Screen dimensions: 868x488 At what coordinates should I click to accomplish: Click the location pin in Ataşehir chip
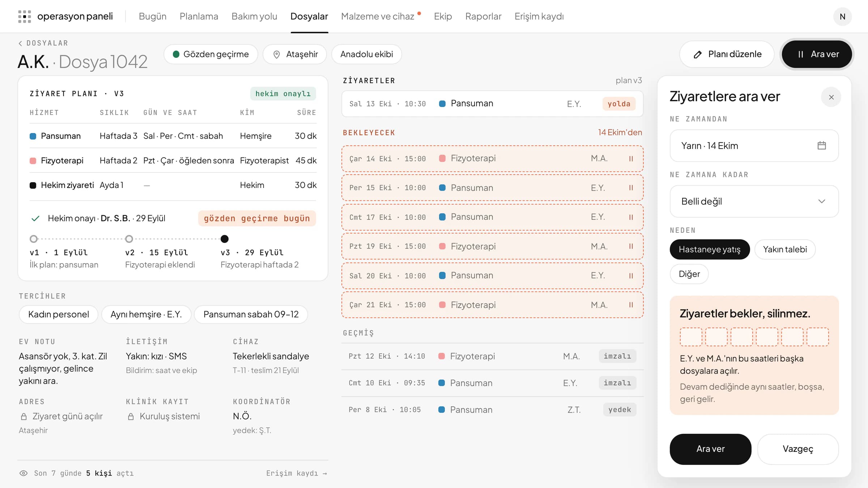[277, 54]
